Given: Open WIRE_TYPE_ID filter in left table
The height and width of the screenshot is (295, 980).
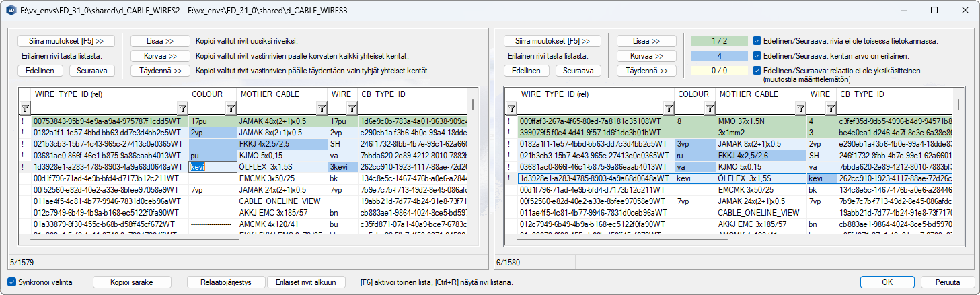Looking at the screenshot, I should 182,108.
